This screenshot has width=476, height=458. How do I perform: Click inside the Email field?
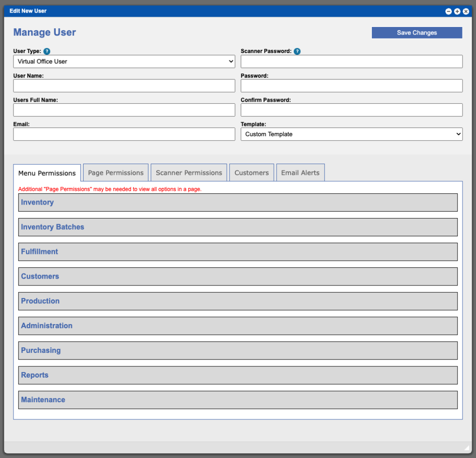point(124,134)
